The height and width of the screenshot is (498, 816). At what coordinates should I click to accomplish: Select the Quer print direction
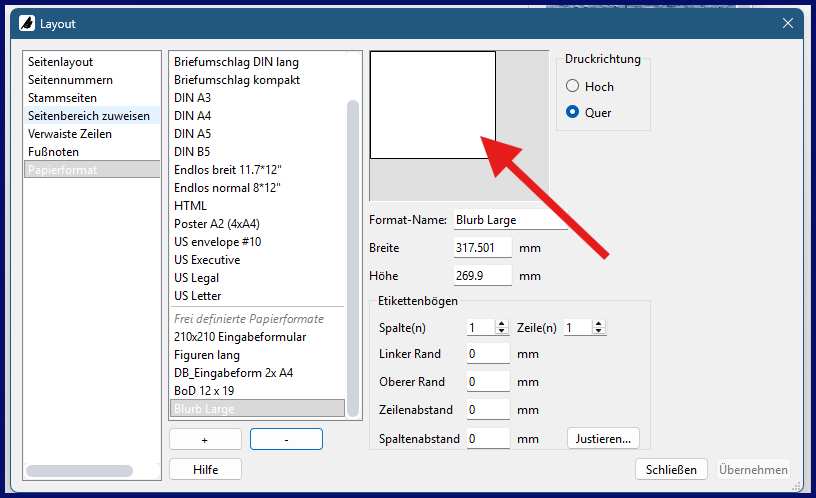pyautogui.click(x=573, y=112)
